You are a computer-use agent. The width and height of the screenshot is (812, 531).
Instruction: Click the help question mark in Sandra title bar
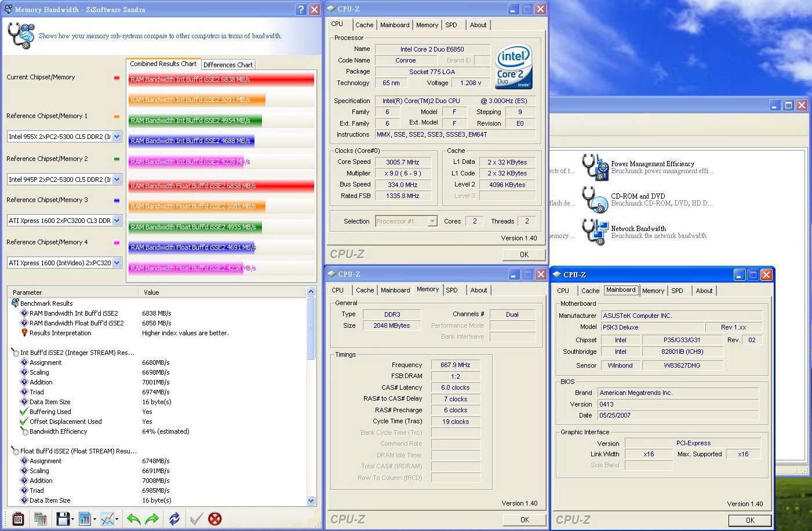coord(301,9)
